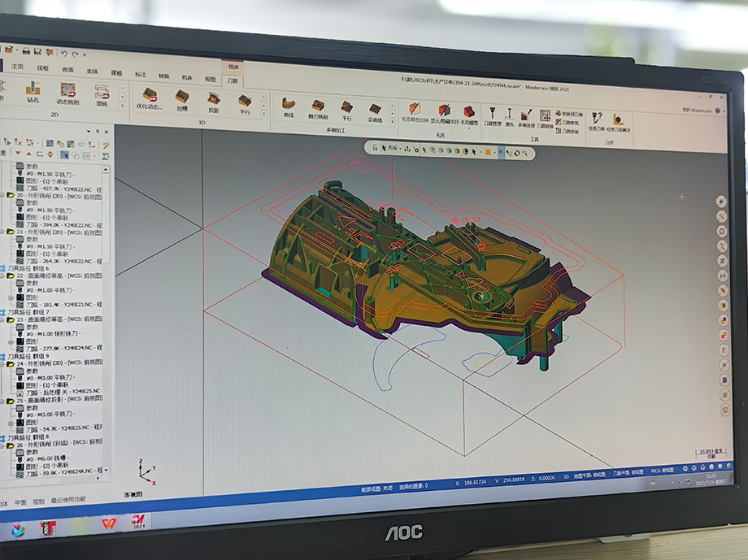Open the Stock Model (毛坯模型) dropdown
Image resolution: width=748 pixels, height=560 pixels.
pyautogui.click(x=469, y=116)
